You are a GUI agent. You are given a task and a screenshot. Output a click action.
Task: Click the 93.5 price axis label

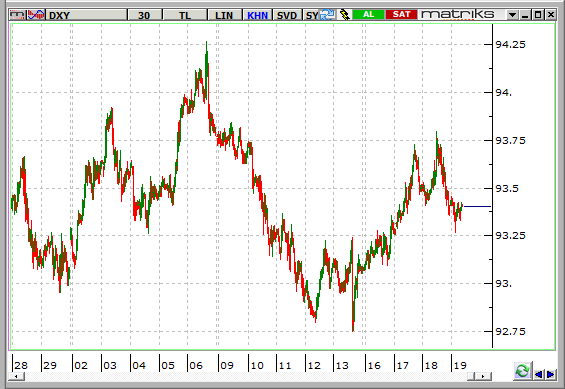tap(507, 188)
